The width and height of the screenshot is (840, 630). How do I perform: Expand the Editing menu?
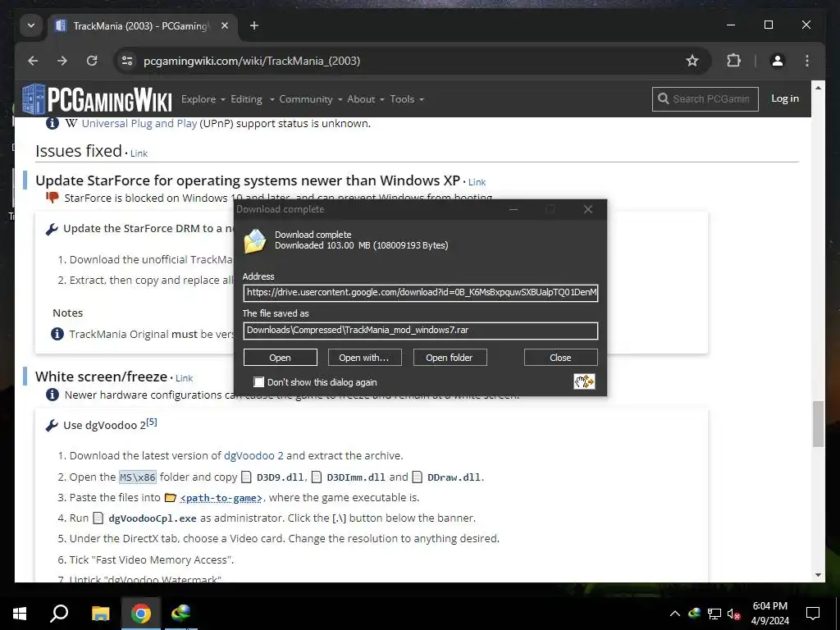pyautogui.click(x=253, y=99)
